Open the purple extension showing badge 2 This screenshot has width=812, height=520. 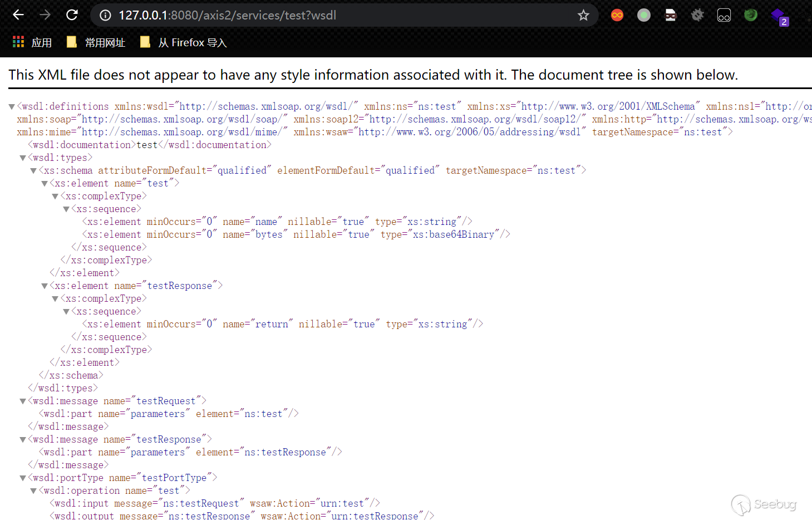coord(779,15)
